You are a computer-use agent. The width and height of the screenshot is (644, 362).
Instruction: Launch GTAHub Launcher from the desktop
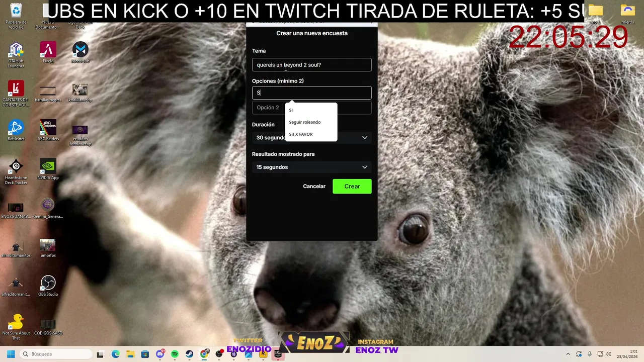[x=16, y=55]
